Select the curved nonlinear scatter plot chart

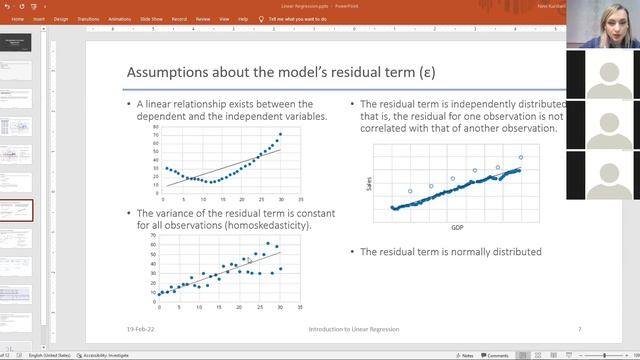coord(227,163)
